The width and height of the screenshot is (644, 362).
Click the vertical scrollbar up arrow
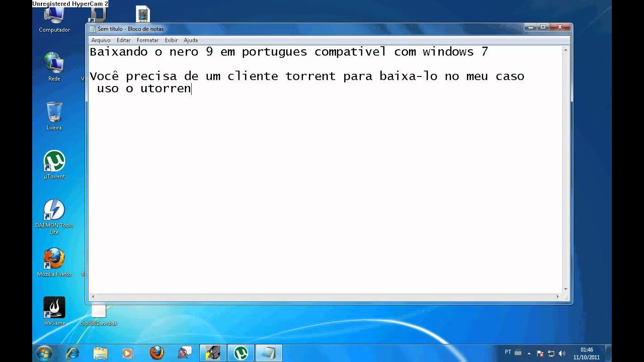[x=566, y=50]
